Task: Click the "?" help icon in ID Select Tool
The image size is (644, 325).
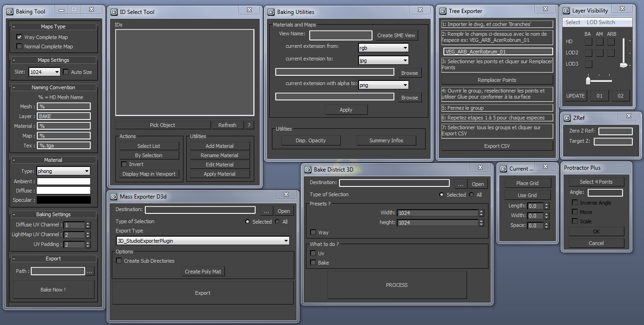Action: point(249,125)
